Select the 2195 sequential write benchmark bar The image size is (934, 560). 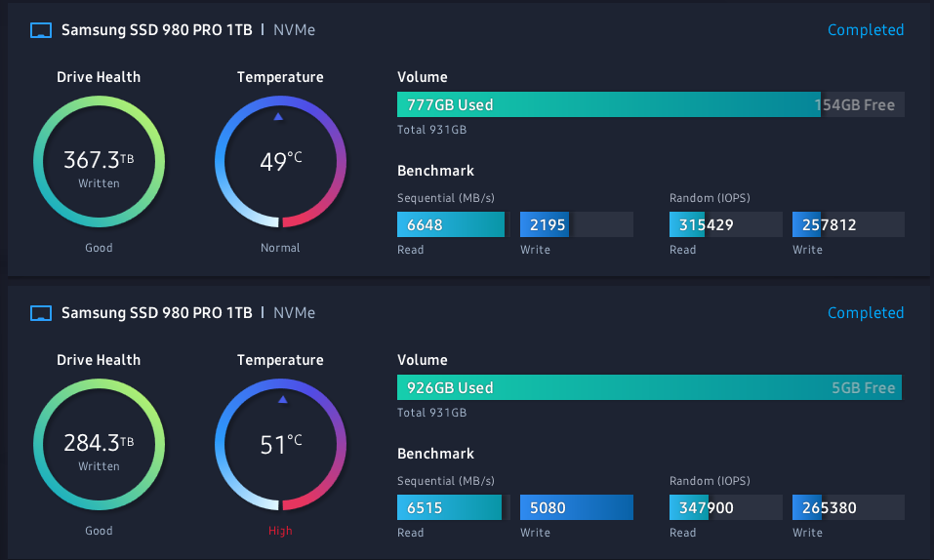click(x=576, y=225)
